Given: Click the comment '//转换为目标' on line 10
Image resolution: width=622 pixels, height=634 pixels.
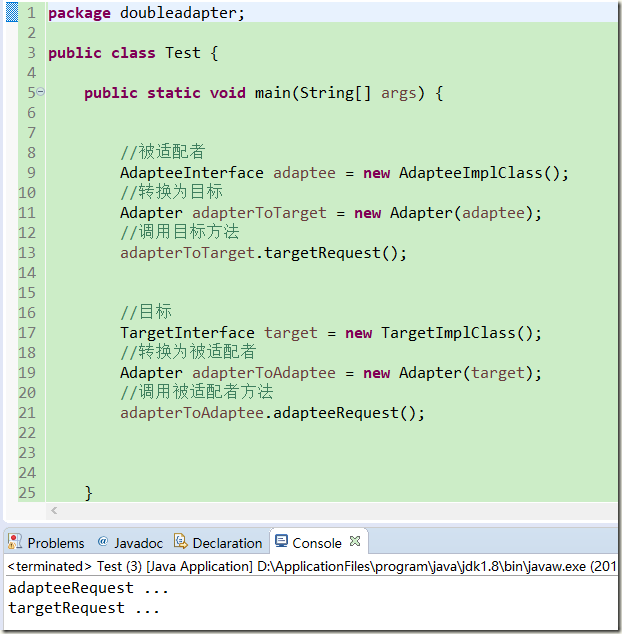Looking at the screenshot, I should [171, 192].
